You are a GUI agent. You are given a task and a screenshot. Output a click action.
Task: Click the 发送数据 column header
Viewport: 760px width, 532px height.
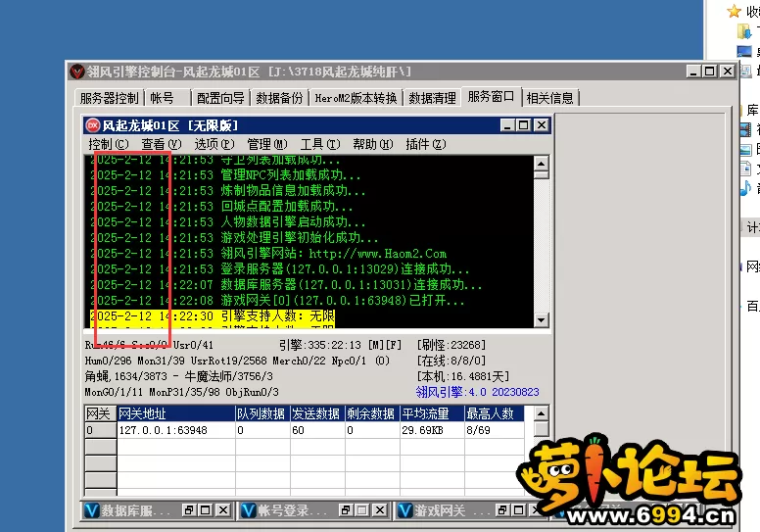[317, 413]
